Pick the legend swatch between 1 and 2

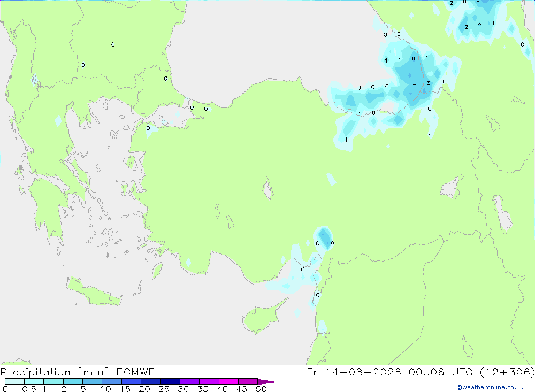pos(53,381)
